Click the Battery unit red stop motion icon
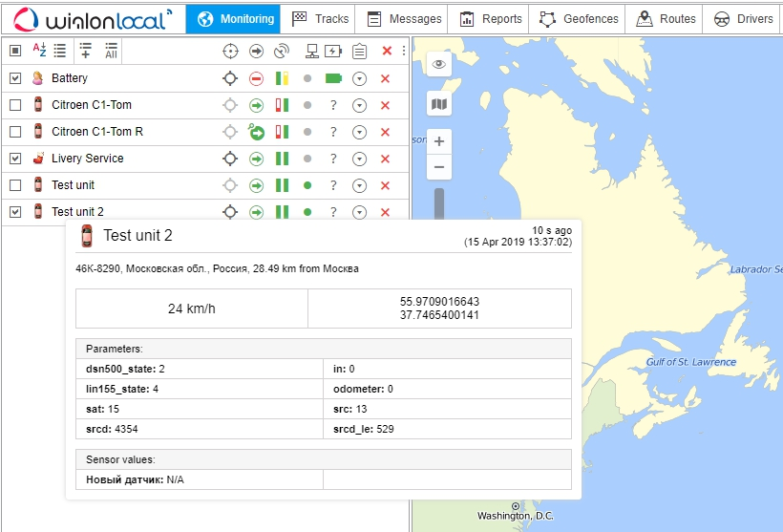The width and height of the screenshot is (783, 532). coord(256,78)
